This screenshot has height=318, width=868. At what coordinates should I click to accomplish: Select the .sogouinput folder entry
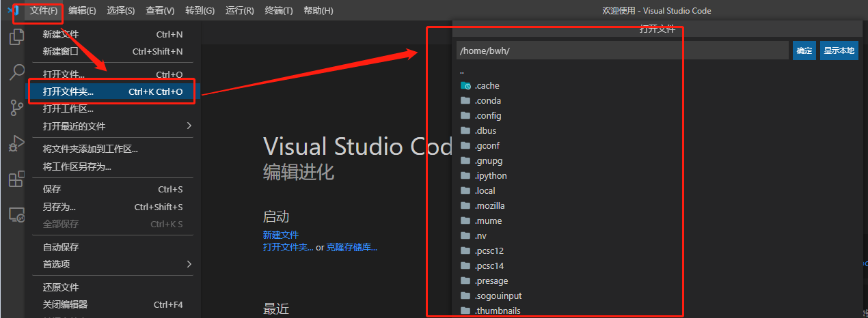tap(659, 296)
